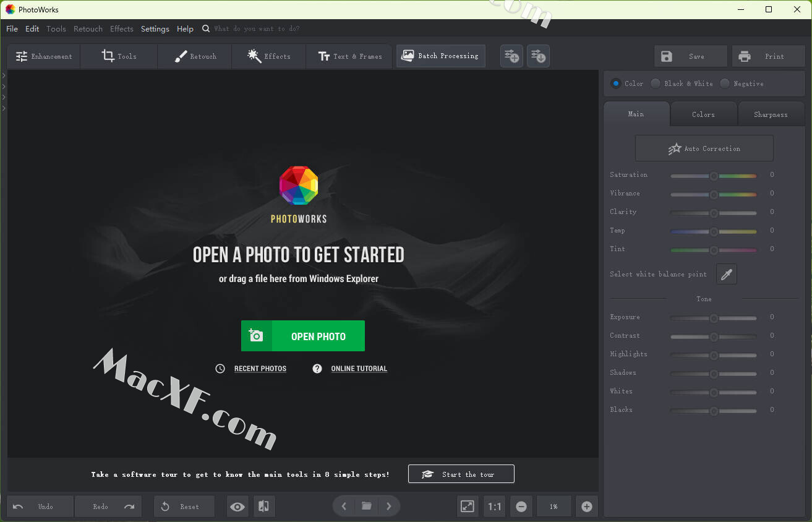Click the before/after compare icon
Viewport: 812px width, 522px height.
(263, 507)
